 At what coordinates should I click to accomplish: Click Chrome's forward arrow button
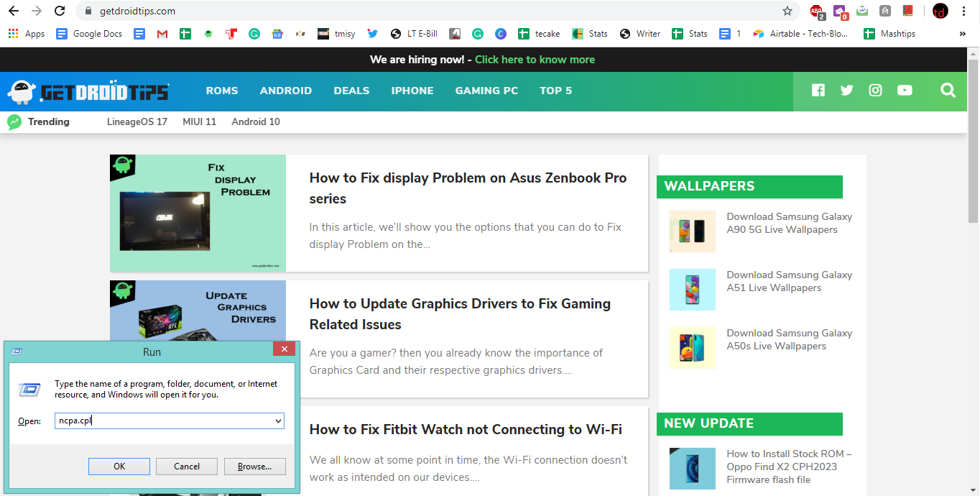[x=37, y=11]
